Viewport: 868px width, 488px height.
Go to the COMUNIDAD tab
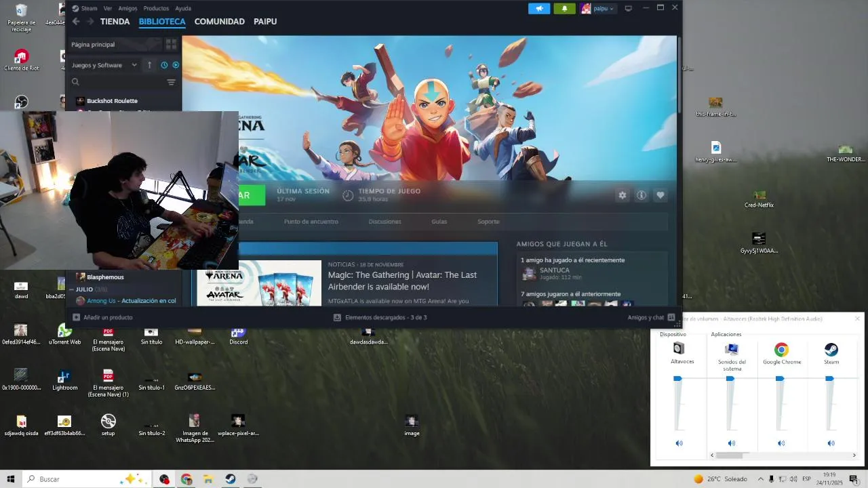(219, 22)
